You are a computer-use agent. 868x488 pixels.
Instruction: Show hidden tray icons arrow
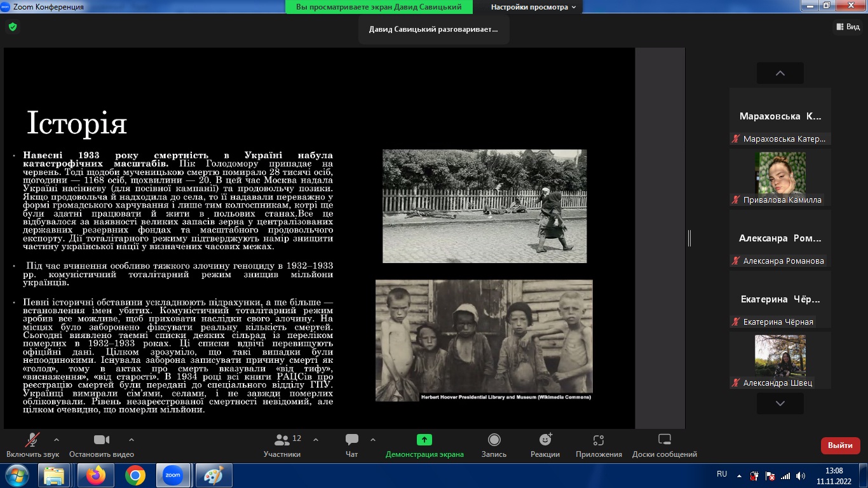point(738,475)
